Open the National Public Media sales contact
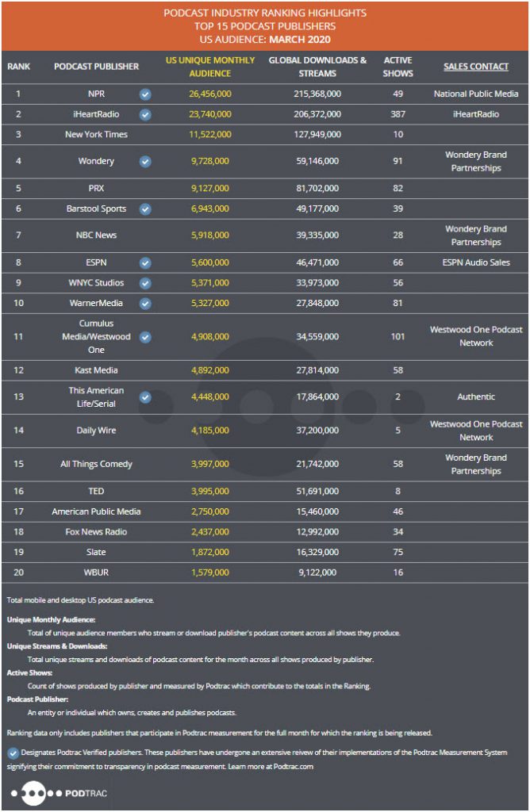Viewport: 530px width, 812px height. 476,94
